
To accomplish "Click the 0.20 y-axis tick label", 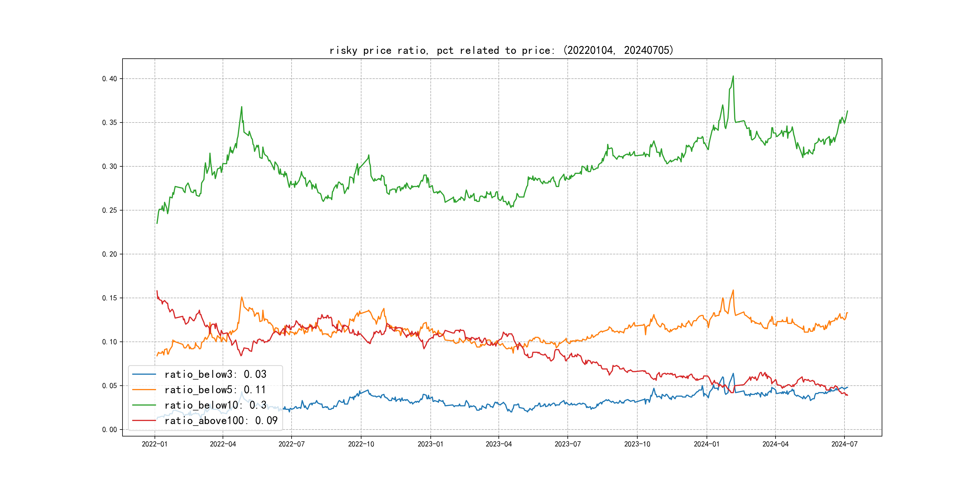I will point(109,254).
